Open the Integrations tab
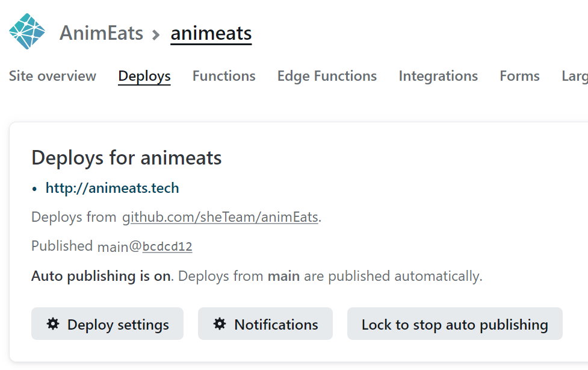 click(438, 76)
